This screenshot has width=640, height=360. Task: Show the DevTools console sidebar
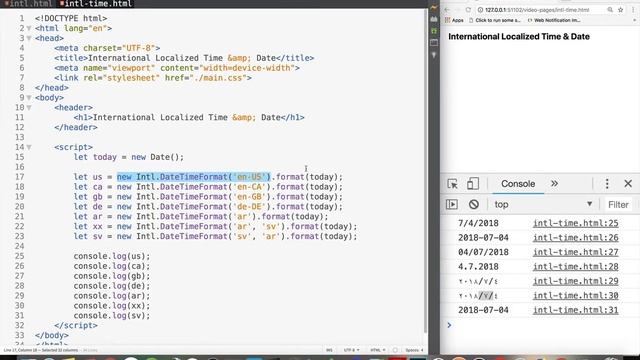click(451, 204)
